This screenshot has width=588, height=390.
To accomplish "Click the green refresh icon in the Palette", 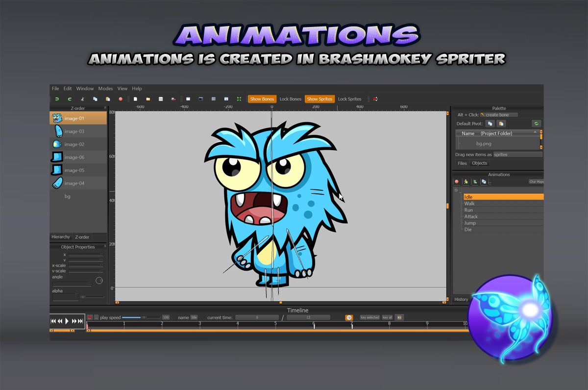I will pos(537,124).
